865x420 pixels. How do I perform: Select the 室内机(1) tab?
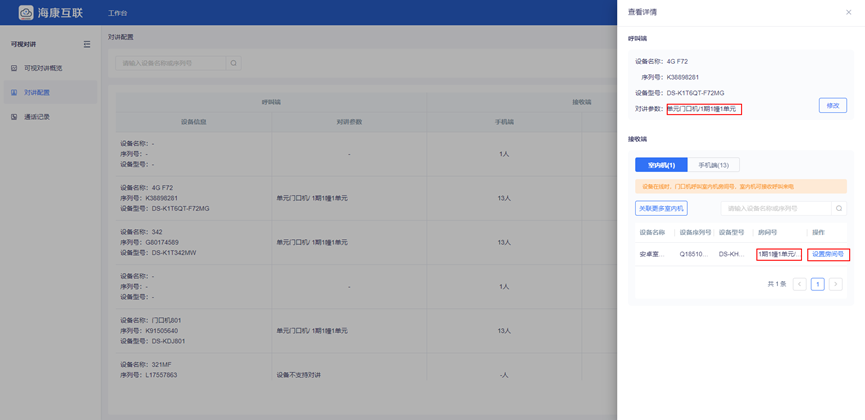click(661, 165)
